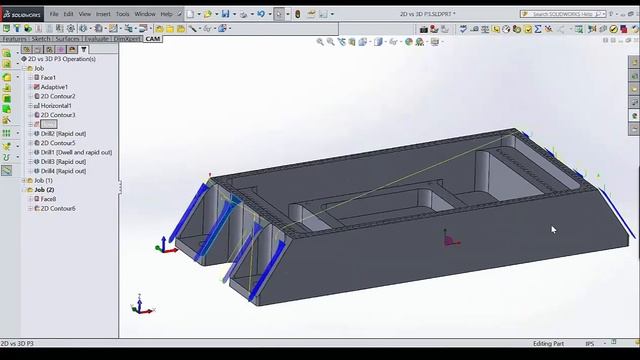Click the linear pattern icon in left sidebar
Viewport: 640px width, 360px height.
(x=7, y=133)
